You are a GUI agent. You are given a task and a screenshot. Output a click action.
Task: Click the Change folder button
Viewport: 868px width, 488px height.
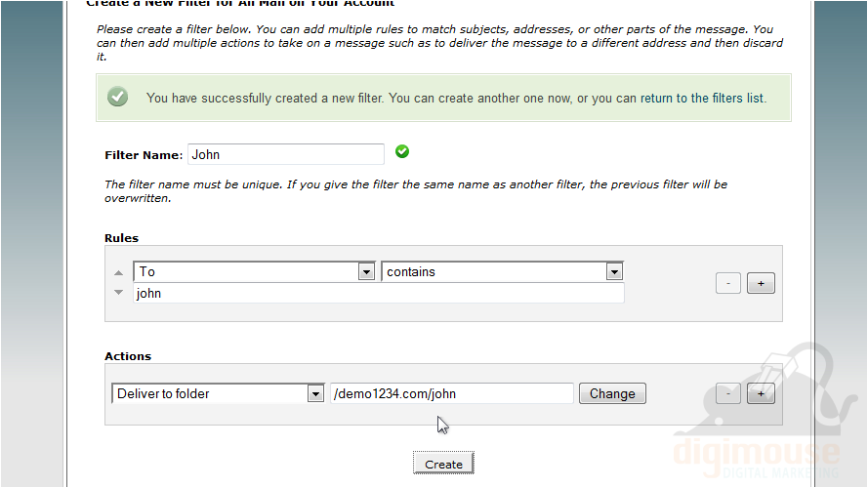tap(612, 394)
